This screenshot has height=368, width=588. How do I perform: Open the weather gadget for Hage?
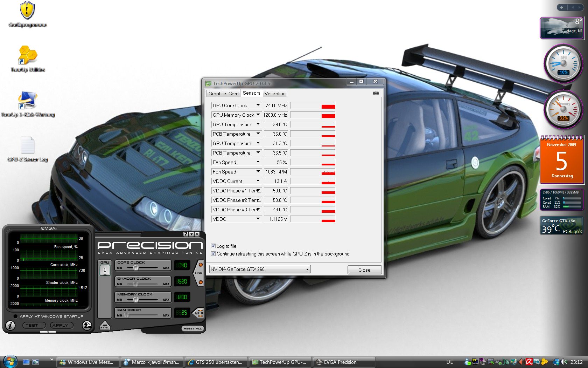coord(562,28)
